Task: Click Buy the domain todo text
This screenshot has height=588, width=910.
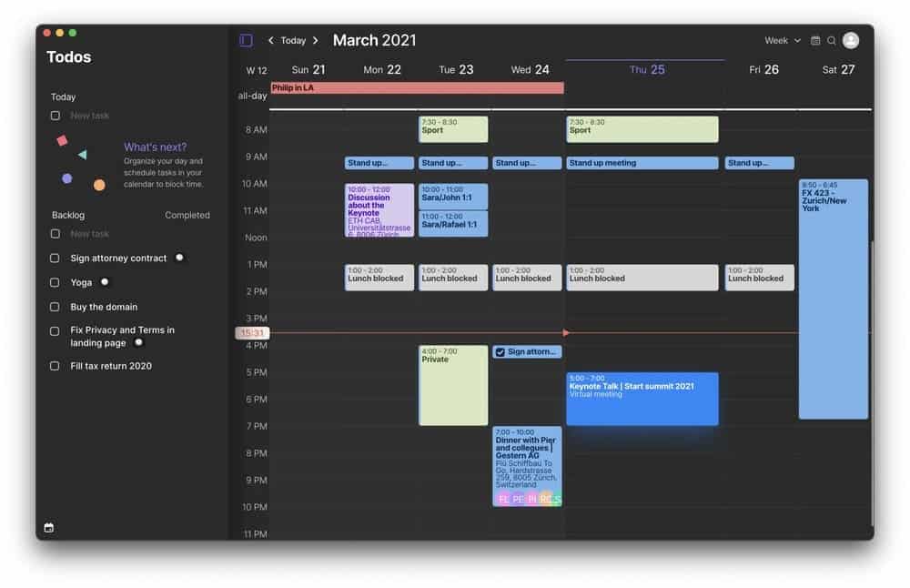Action: coord(104,307)
